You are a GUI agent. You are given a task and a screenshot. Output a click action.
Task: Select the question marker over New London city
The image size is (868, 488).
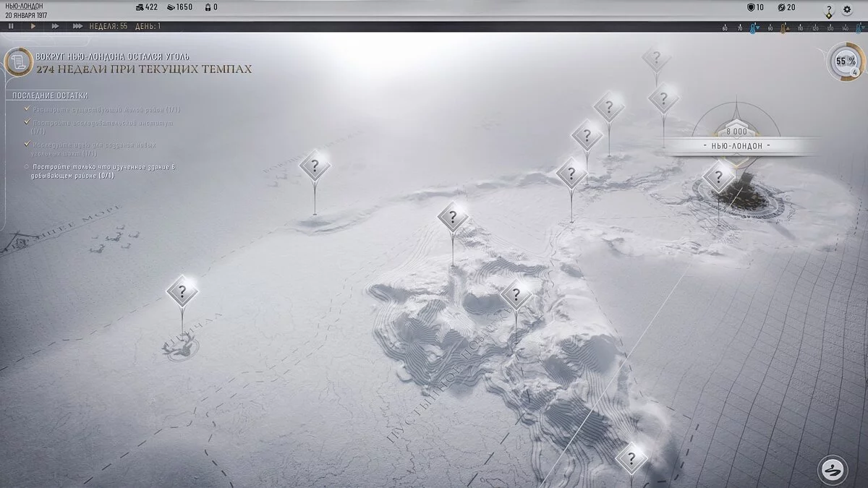(719, 176)
